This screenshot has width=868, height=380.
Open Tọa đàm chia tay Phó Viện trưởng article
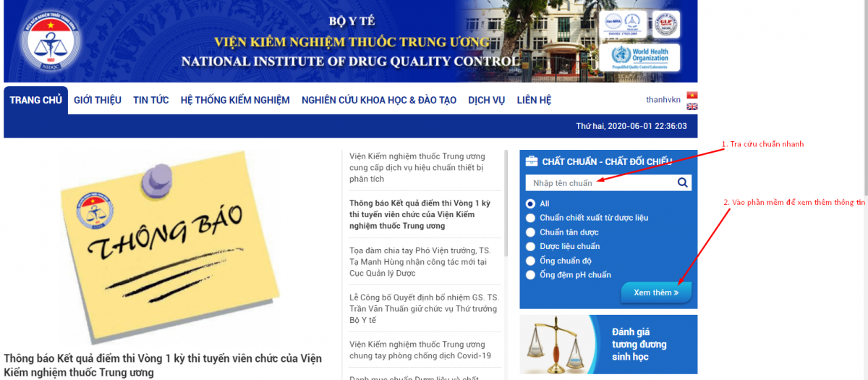(x=422, y=261)
